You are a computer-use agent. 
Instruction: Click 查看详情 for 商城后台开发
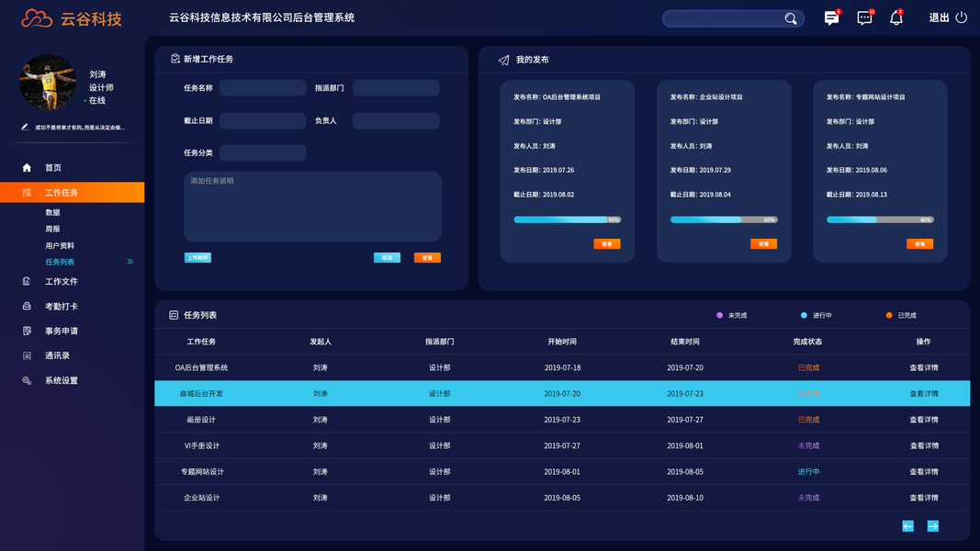click(x=924, y=394)
